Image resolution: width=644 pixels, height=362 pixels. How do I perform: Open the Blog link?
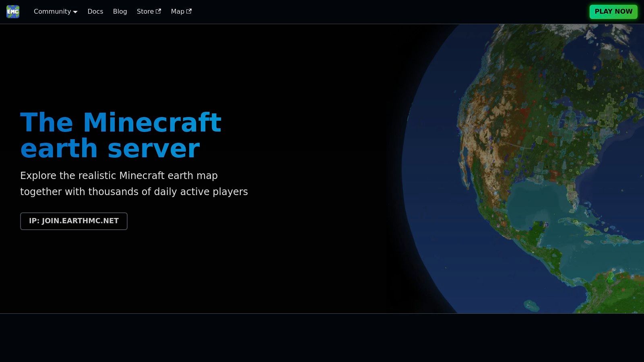coord(120,12)
